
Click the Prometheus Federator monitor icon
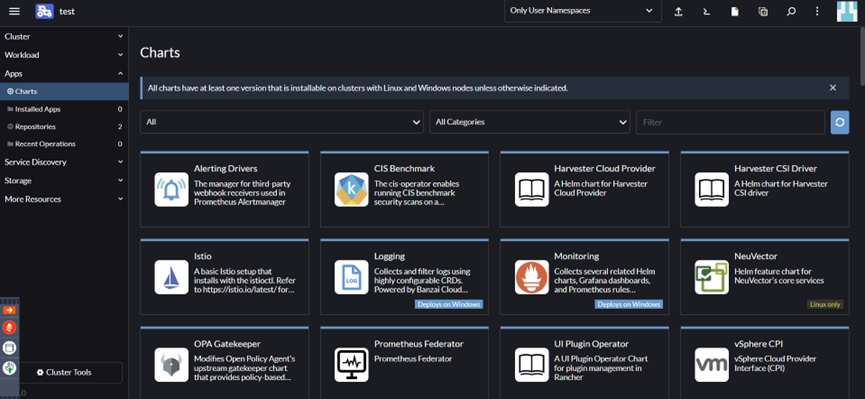(351, 365)
